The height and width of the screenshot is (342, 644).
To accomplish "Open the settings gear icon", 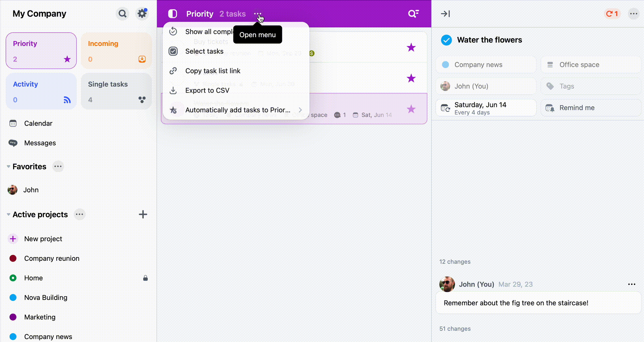I will pyautogui.click(x=142, y=14).
